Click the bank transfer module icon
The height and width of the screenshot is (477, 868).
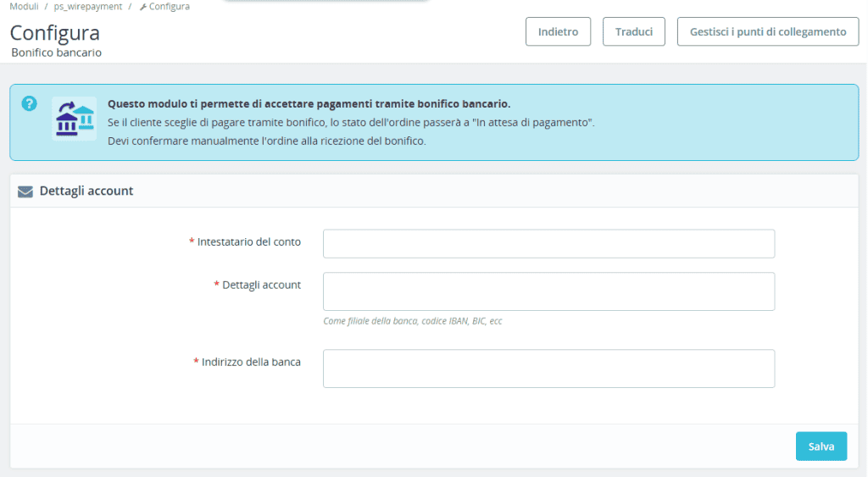point(75,119)
